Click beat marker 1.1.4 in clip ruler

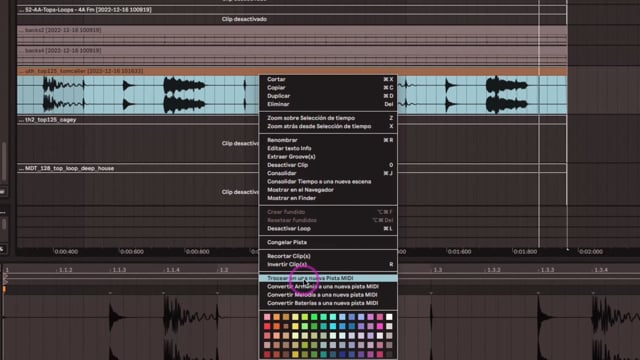tap(173, 270)
